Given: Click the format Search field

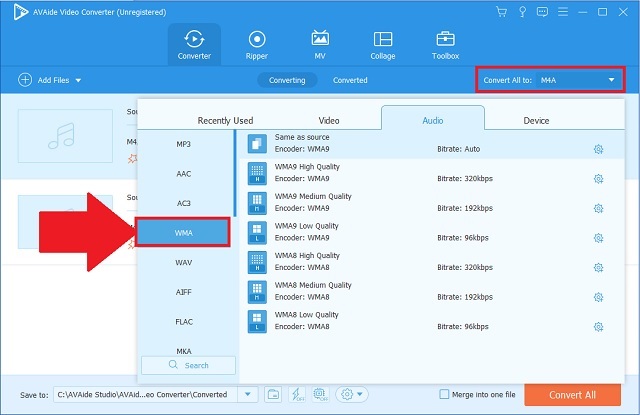Looking at the screenshot, I should click(189, 365).
